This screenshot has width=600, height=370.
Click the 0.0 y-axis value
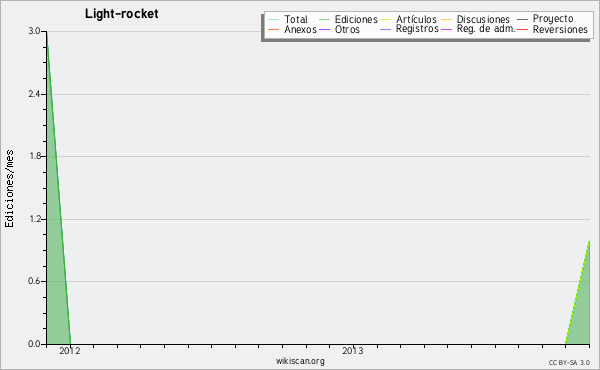[x=34, y=344]
